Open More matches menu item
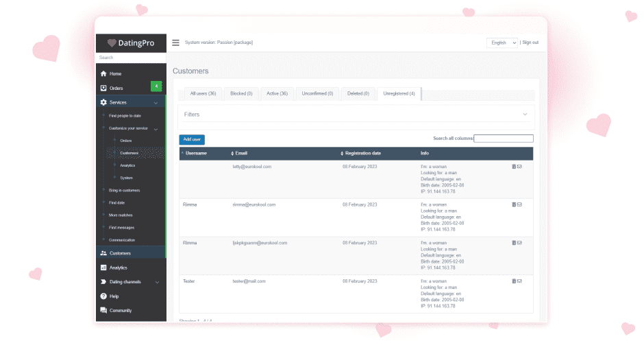Viewport: 644px width, 343px height. pos(121,215)
